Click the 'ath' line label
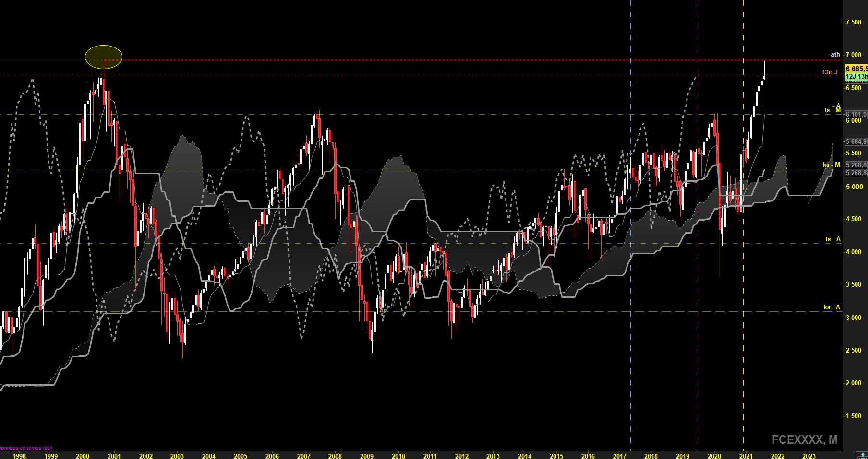This screenshot has width=868, height=459. point(835,55)
